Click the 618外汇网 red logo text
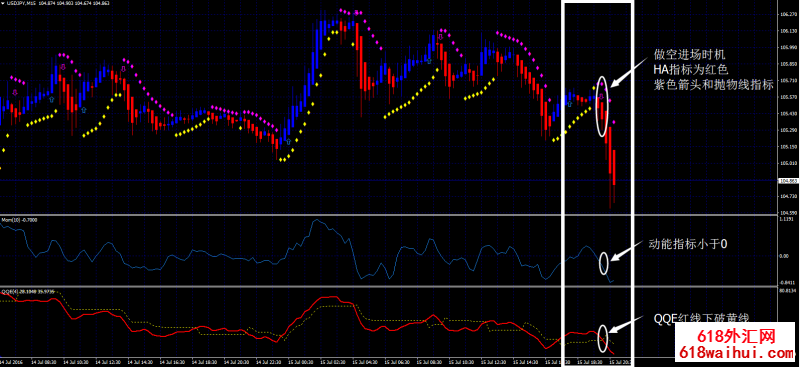The image size is (800, 367). 736,336
